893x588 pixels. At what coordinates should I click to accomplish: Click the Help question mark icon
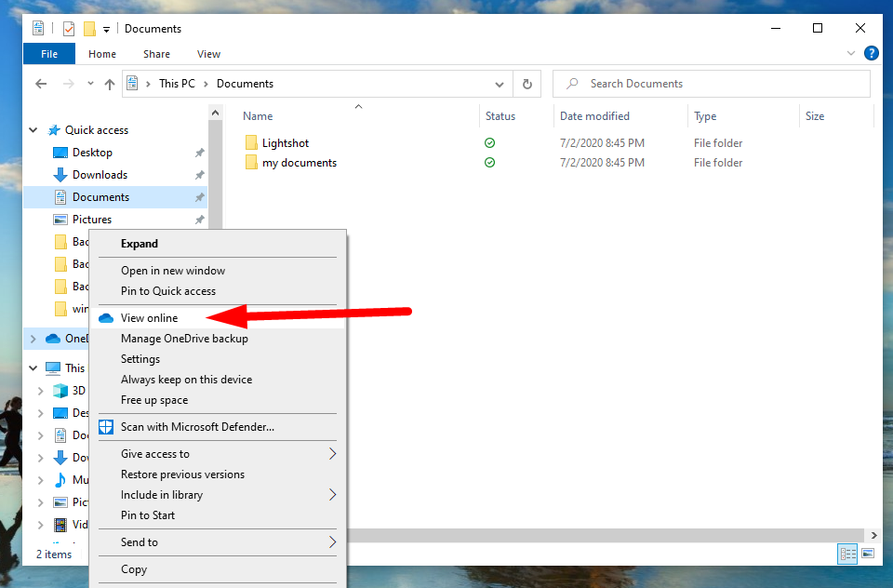coord(872,54)
